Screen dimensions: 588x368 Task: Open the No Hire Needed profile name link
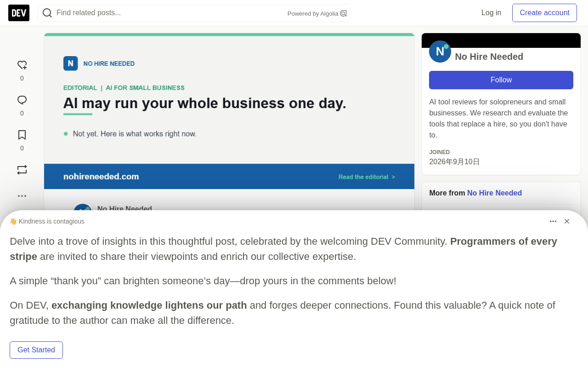489,57
